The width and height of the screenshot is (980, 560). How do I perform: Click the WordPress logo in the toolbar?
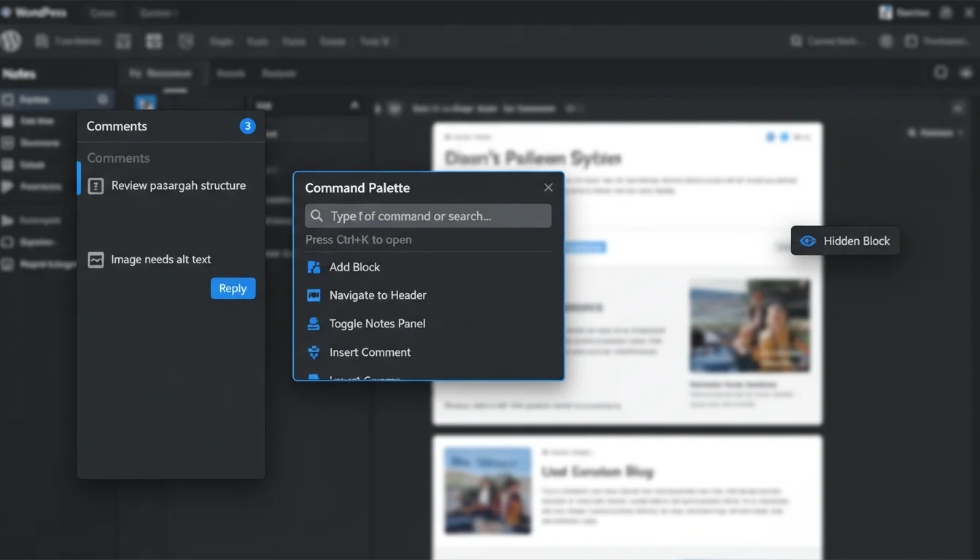[x=11, y=41]
